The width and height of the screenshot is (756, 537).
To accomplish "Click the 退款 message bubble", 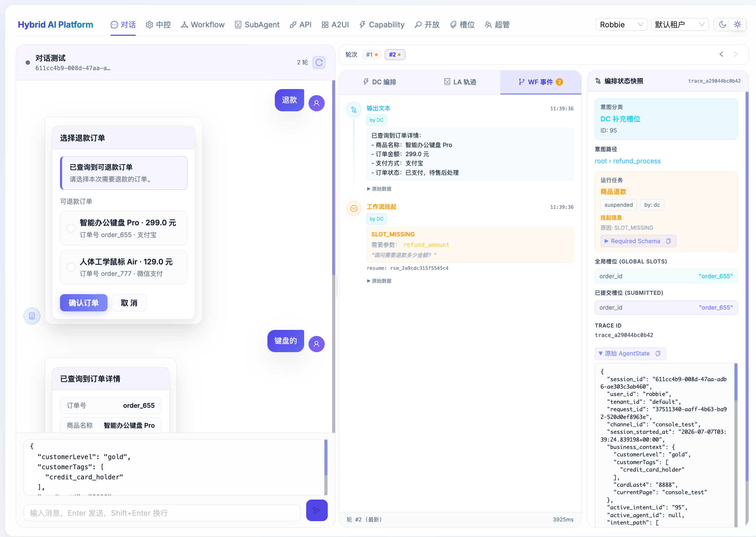I will (x=289, y=100).
